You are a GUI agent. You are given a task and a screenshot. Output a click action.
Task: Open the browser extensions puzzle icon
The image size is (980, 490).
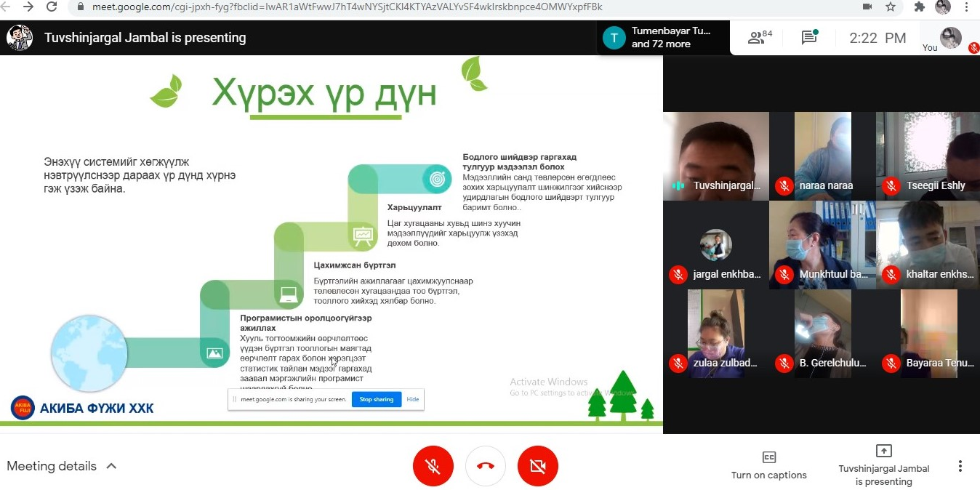920,7
